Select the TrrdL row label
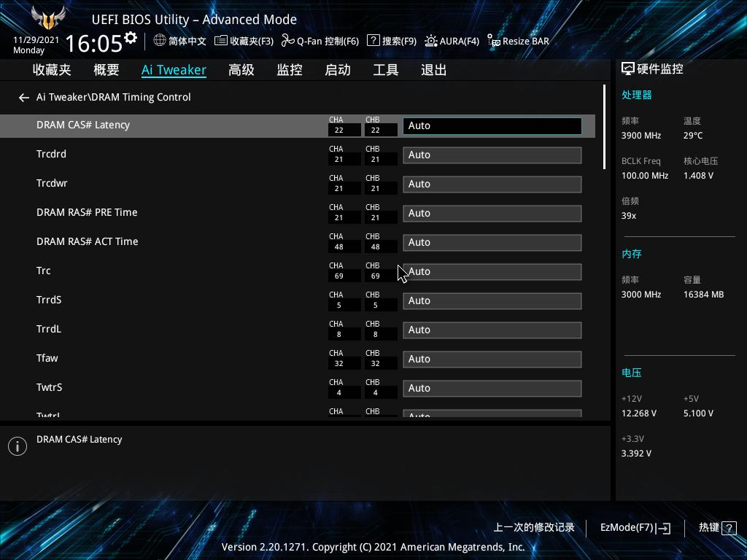Screen dimensions: 747x560 (49, 329)
